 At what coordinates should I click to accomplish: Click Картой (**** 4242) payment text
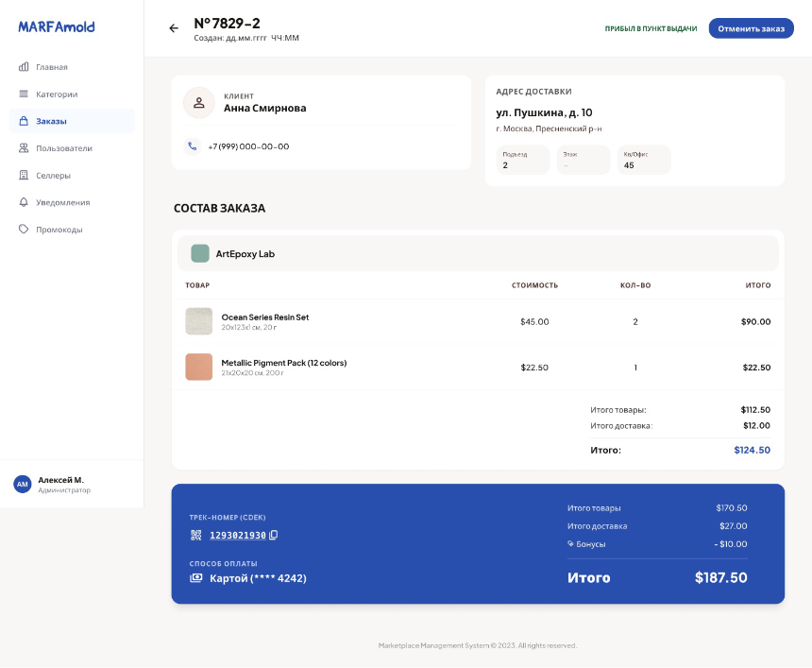point(258,578)
